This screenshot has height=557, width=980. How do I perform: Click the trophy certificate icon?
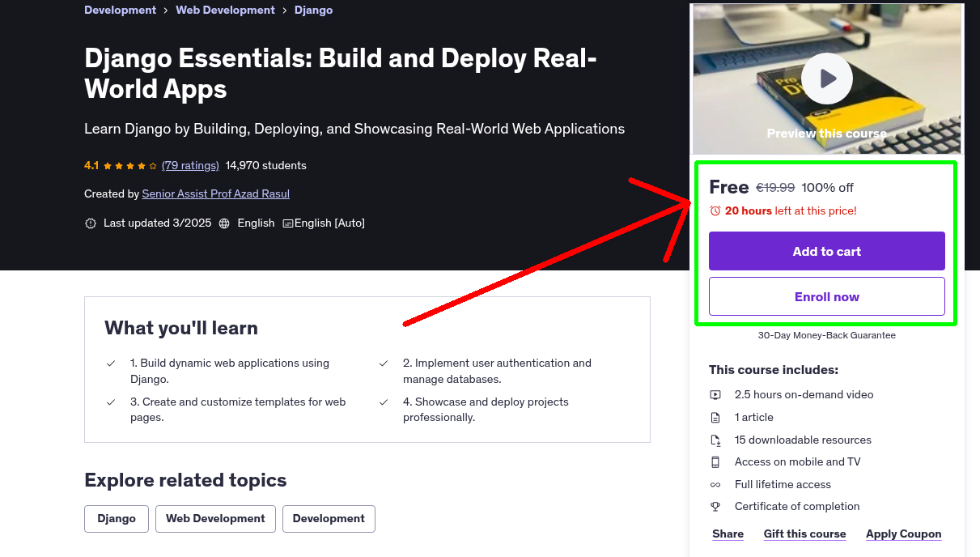715,507
